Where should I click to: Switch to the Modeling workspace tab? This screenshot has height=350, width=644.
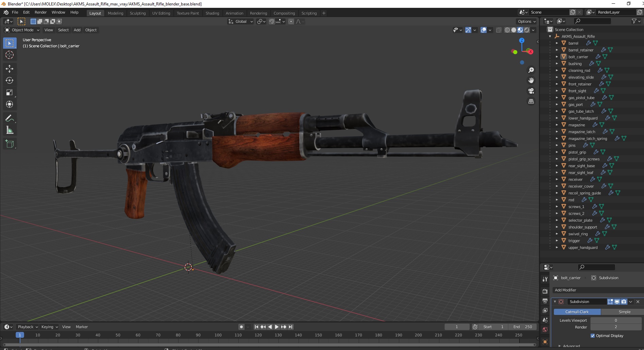pyautogui.click(x=115, y=13)
